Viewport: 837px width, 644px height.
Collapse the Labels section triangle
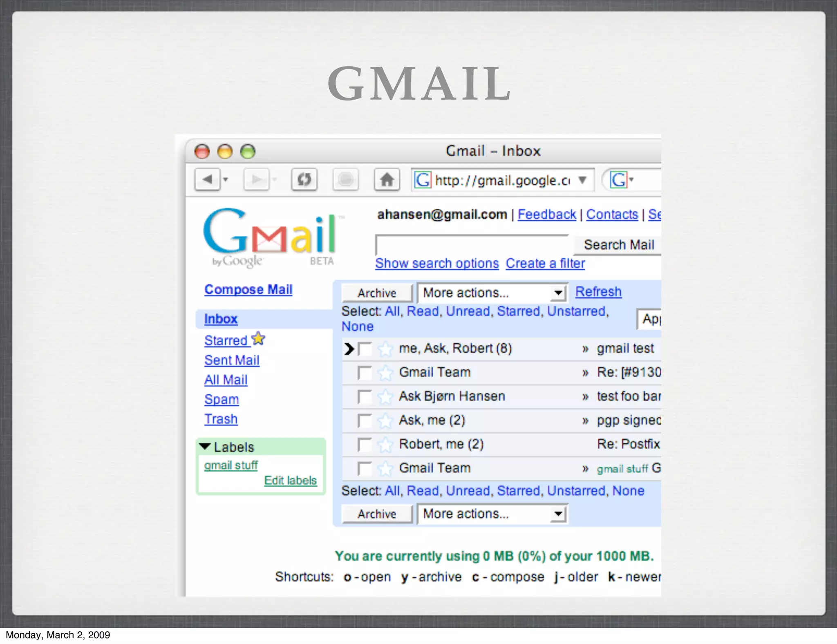[205, 446]
